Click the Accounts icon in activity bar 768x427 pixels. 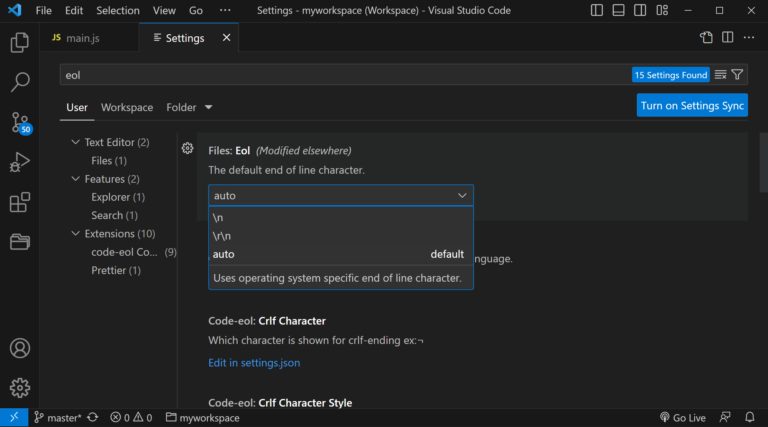click(x=19, y=349)
